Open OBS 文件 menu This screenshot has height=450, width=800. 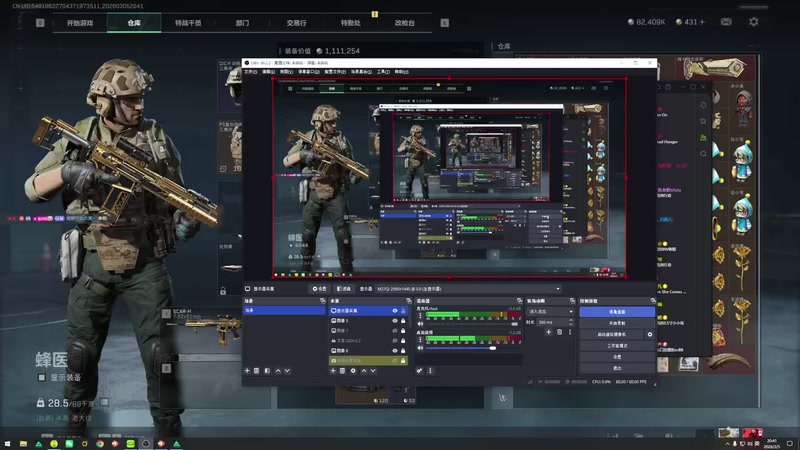(x=251, y=72)
